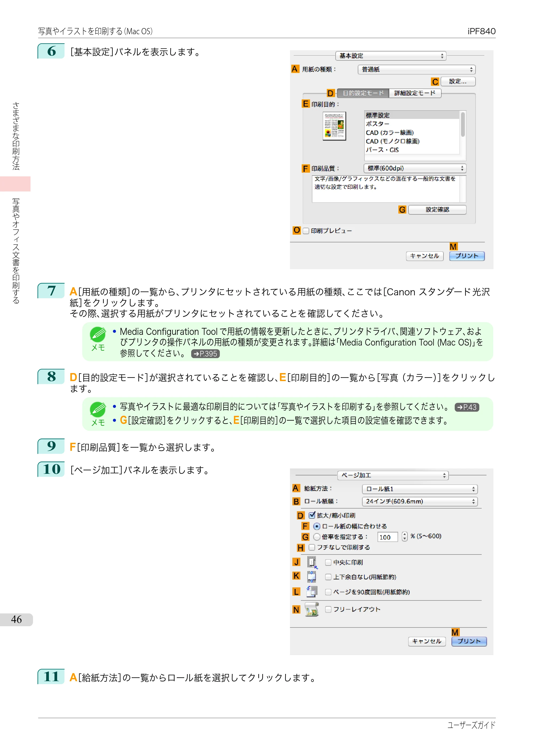Open the 給紙方法 dropdown showing ロール紙1

coord(419,489)
